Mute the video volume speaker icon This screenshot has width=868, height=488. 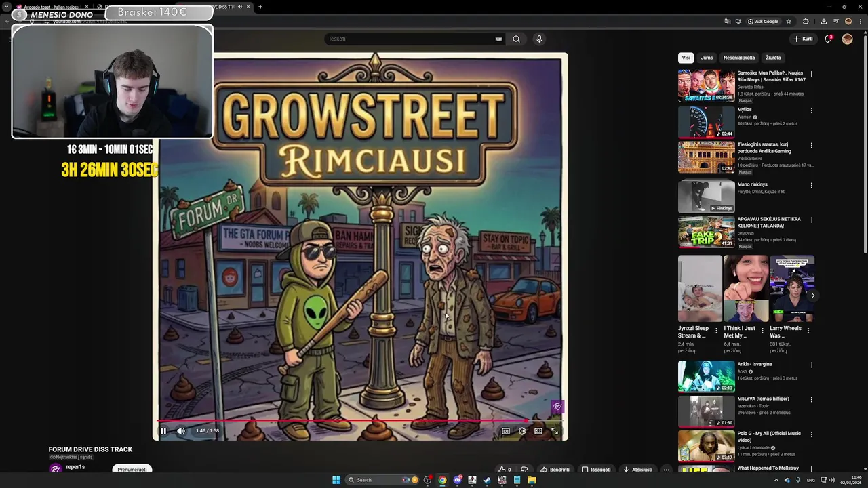click(x=181, y=431)
